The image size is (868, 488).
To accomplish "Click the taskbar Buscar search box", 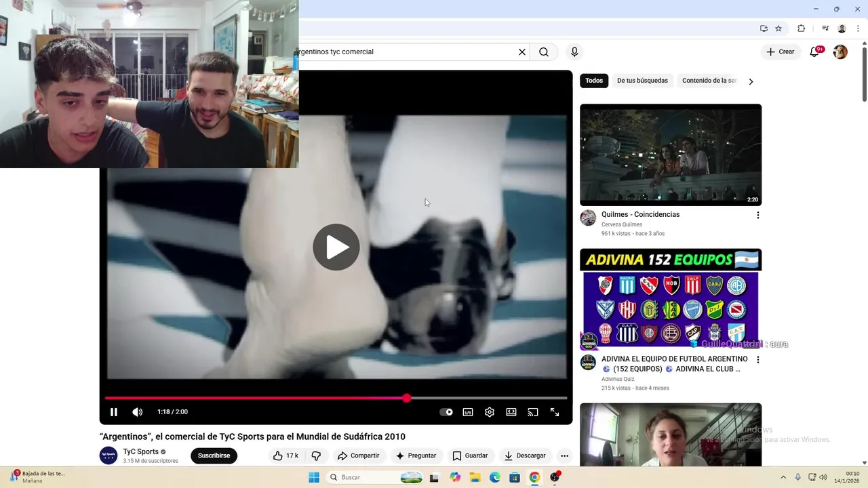I will [375, 477].
